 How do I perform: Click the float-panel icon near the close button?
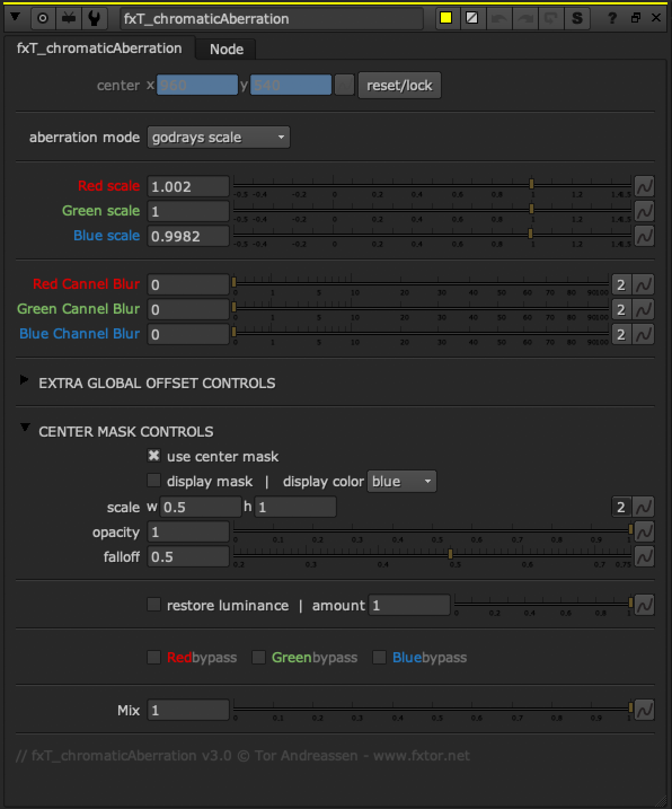(636, 17)
